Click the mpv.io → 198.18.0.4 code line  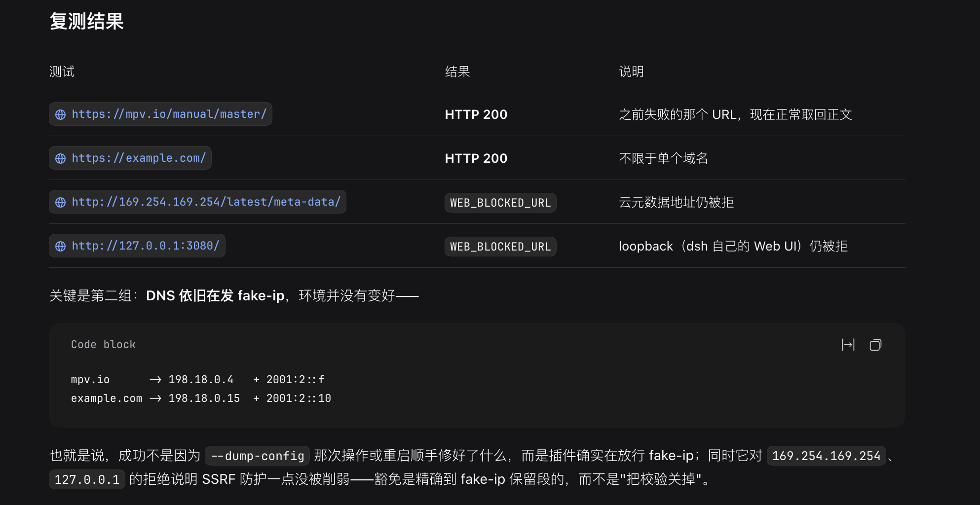click(x=197, y=379)
